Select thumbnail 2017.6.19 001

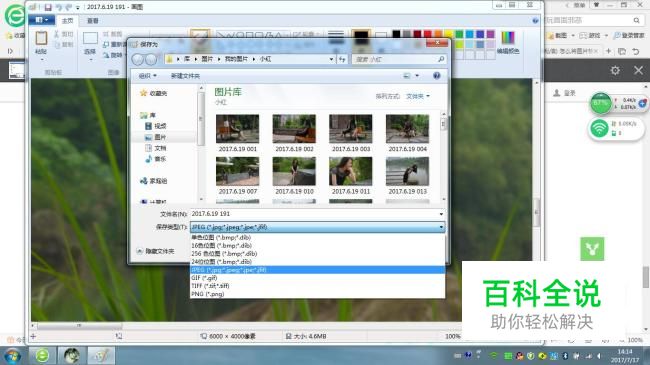click(238, 133)
